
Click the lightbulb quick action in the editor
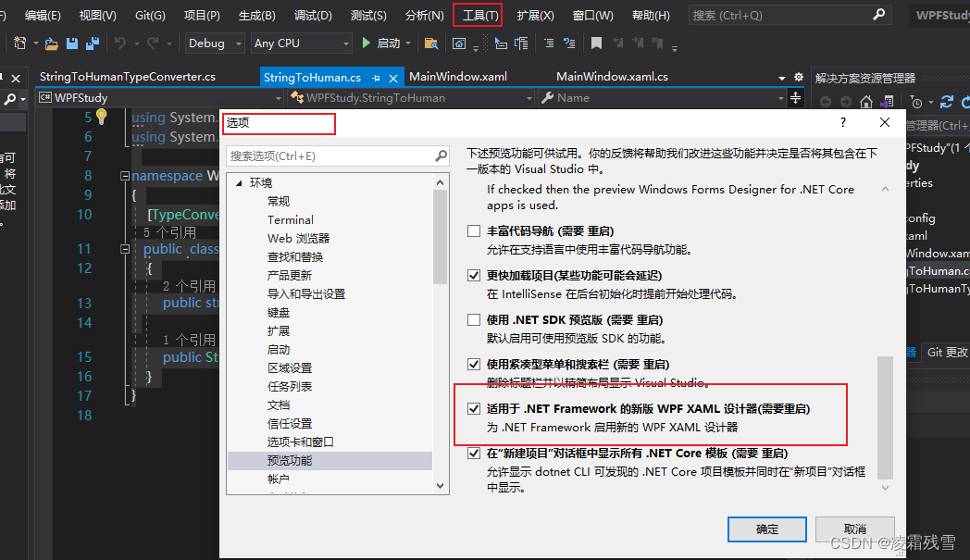102,117
